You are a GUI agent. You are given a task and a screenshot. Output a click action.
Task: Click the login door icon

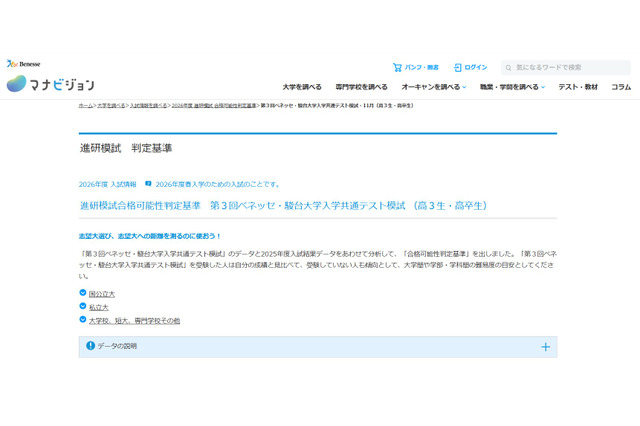(458, 67)
